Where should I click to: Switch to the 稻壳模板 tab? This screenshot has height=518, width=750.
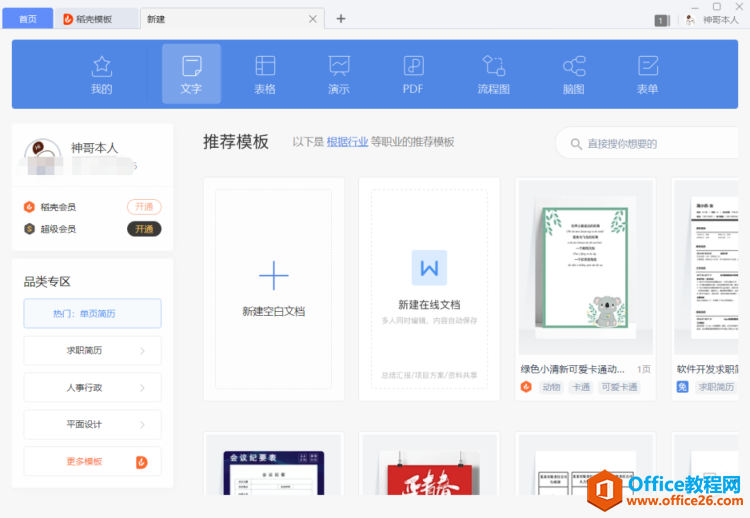[x=97, y=19]
